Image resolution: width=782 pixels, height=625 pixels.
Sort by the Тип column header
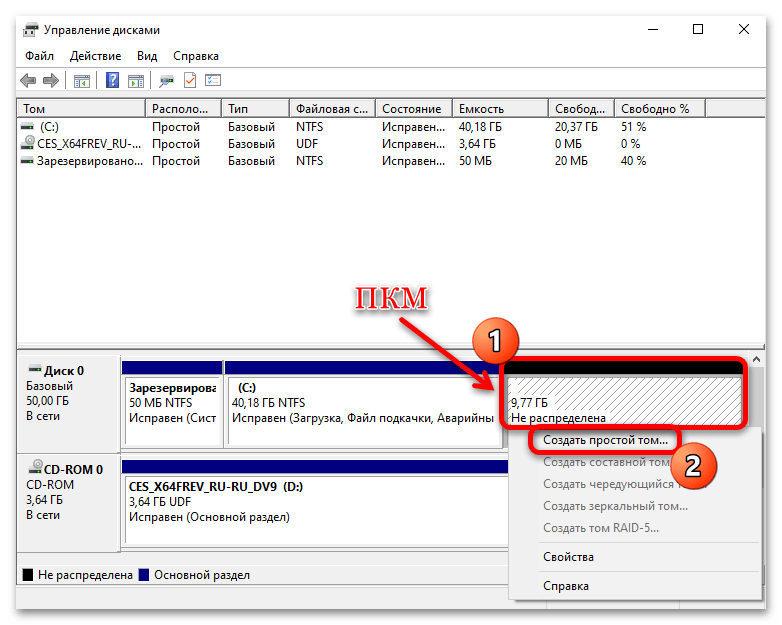[255, 109]
